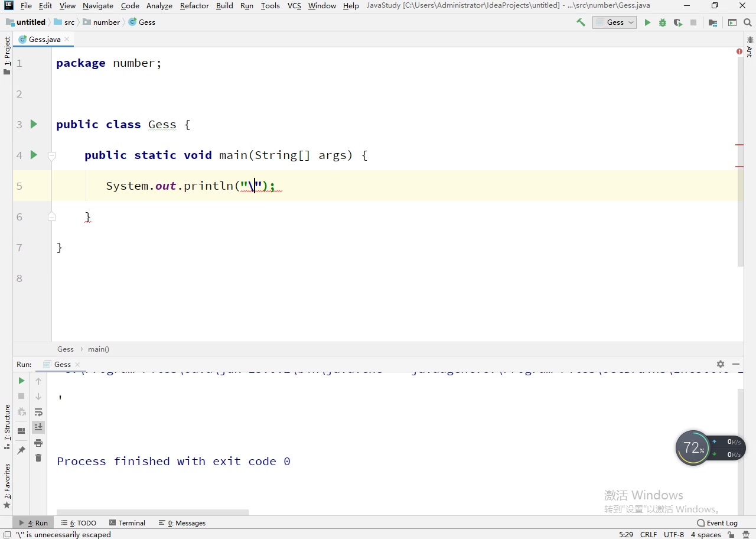Image resolution: width=756 pixels, height=539 pixels.
Task: Click the tool window quick-access icon at the bottom left
Action: pos(6,534)
